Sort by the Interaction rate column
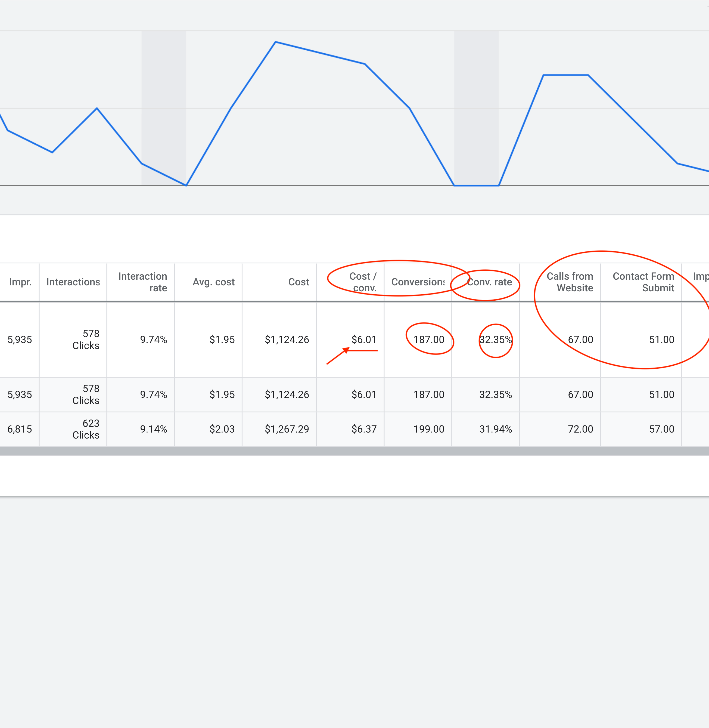The height and width of the screenshot is (728, 709). 142,282
